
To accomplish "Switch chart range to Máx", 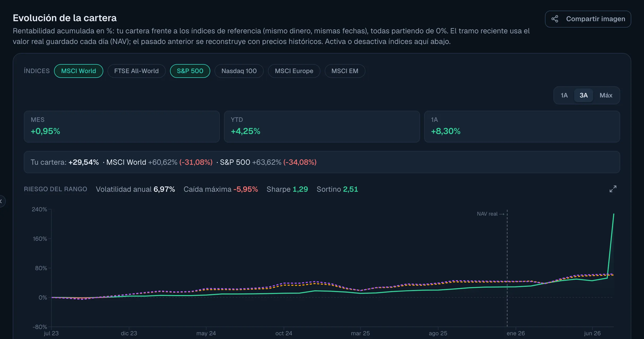I will coord(606,95).
